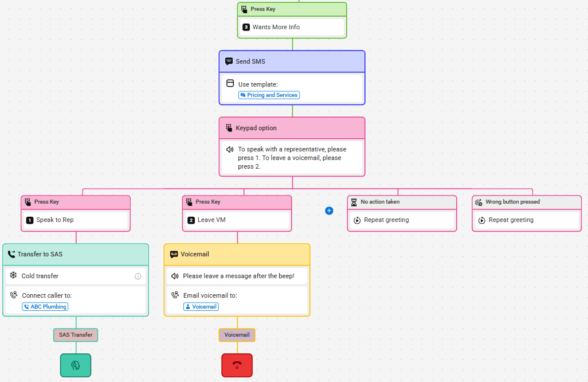
Task: Select the Keypad option node header
Action: pos(292,128)
